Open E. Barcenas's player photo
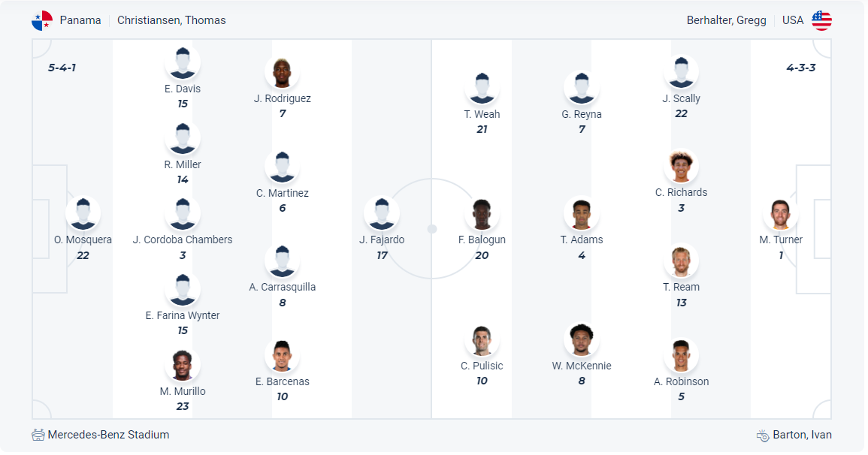Screen dimensions: 868x455 pyautogui.click(x=282, y=357)
